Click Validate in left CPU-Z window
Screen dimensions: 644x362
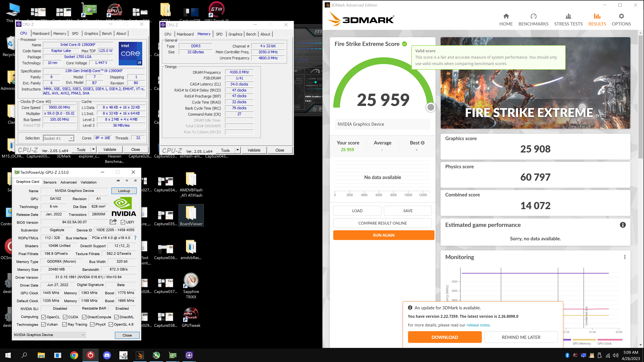pyautogui.click(x=110, y=149)
